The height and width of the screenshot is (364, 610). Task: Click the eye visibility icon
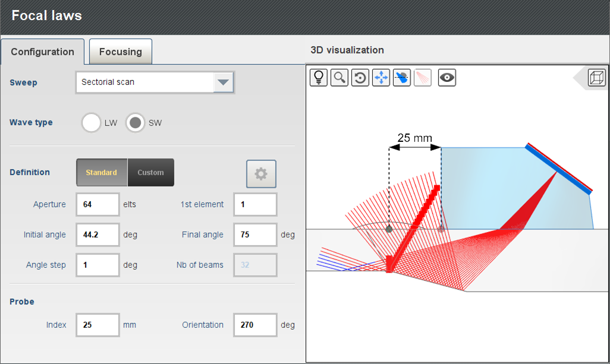(447, 77)
